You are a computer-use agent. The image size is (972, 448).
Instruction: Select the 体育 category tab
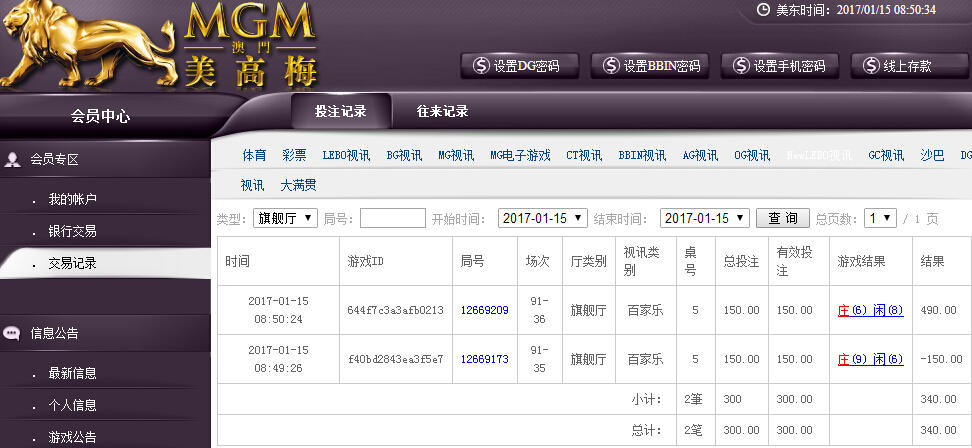tap(254, 156)
